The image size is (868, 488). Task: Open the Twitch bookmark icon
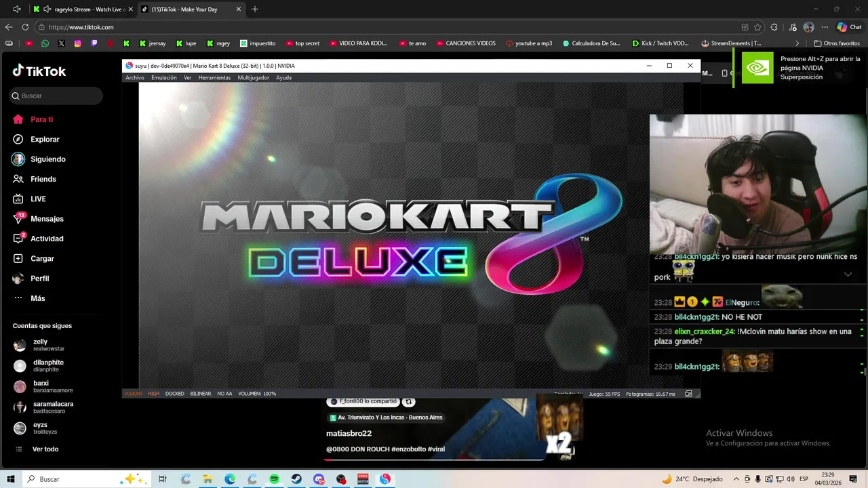point(94,43)
